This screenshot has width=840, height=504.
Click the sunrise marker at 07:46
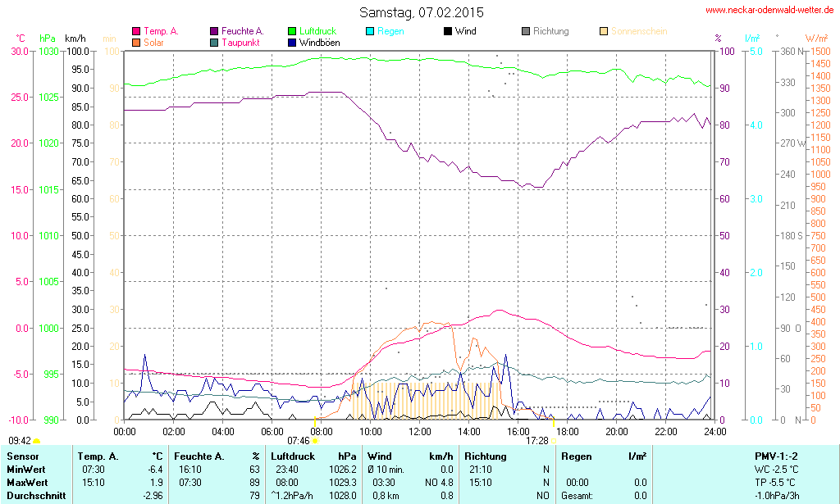pyautogui.click(x=315, y=441)
